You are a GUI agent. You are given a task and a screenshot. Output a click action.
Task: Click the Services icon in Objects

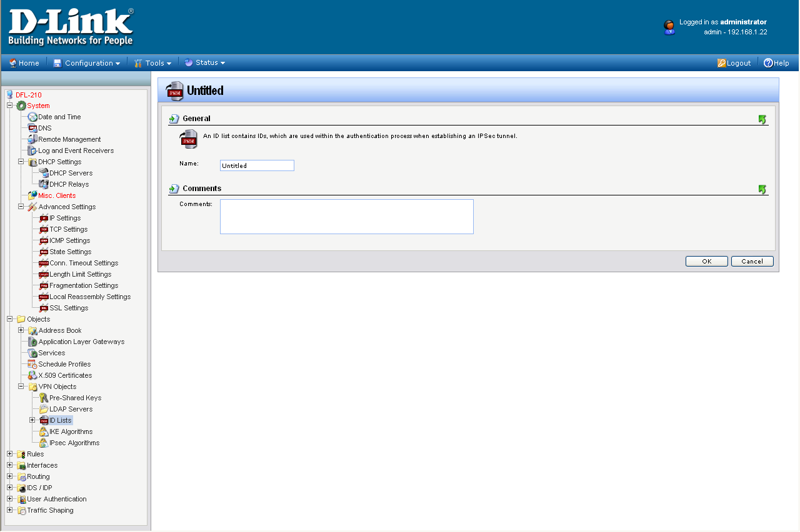[x=32, y=353]
